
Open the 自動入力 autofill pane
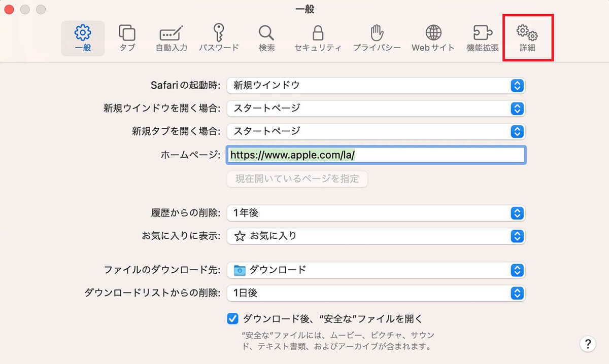pyautogui.click(x=172, y=39)
